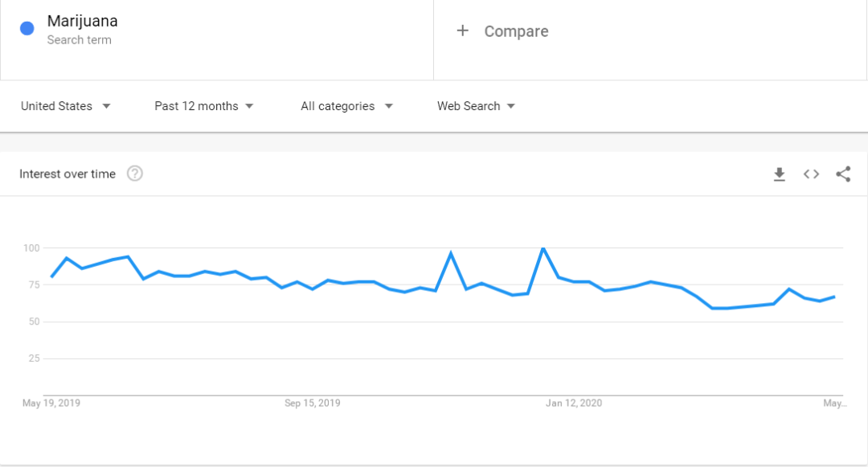Click the highest peak of the trend line
Screen dimensions: 868x467
tap(543, 249)
